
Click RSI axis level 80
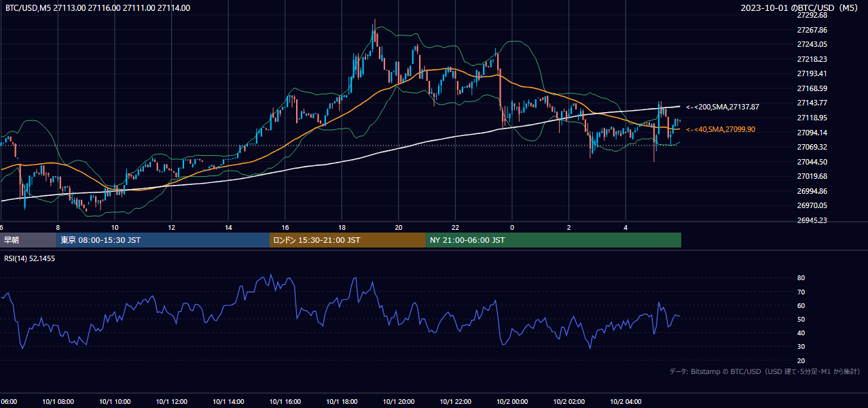[x=801, y=278]
